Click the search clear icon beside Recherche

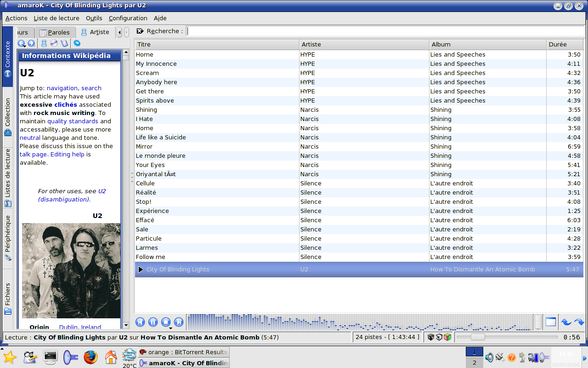(140, 31)
